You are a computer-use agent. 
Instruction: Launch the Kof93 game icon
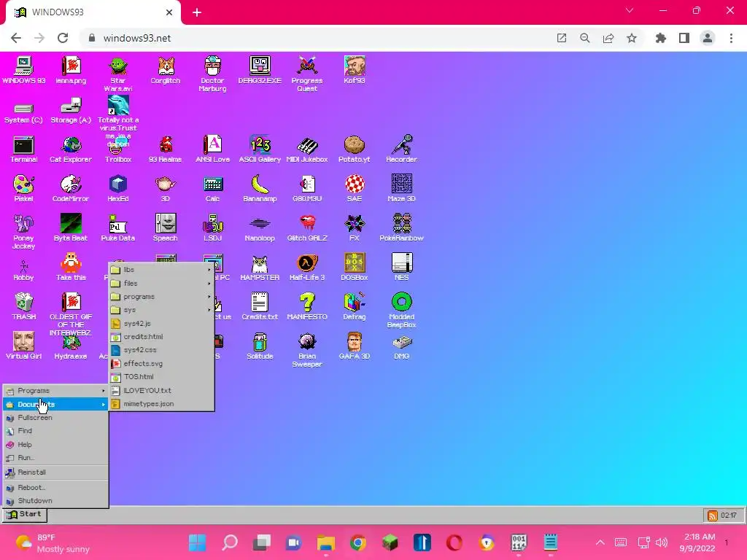pos(354,71)
